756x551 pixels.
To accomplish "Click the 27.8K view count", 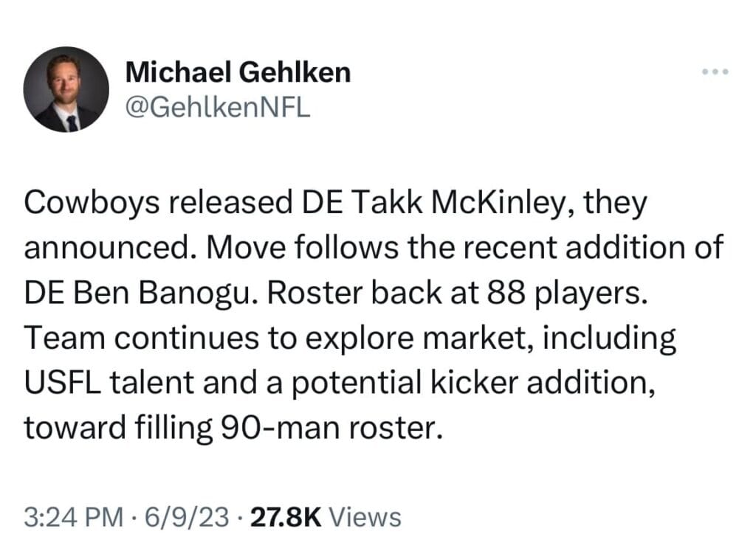I will pos(286,517).
